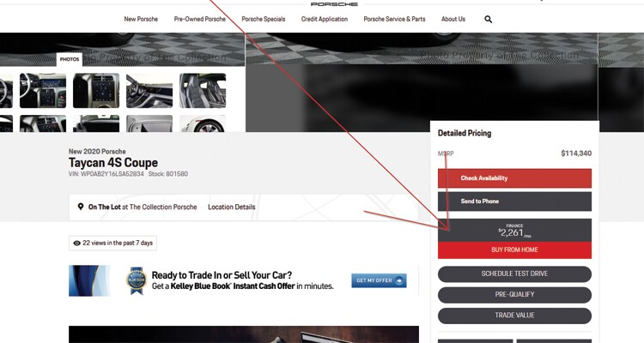Screen dimensions: 644x343
Task: Click the MSRP price $114,340
Action: pyautogui.click(x=576, y=153)
